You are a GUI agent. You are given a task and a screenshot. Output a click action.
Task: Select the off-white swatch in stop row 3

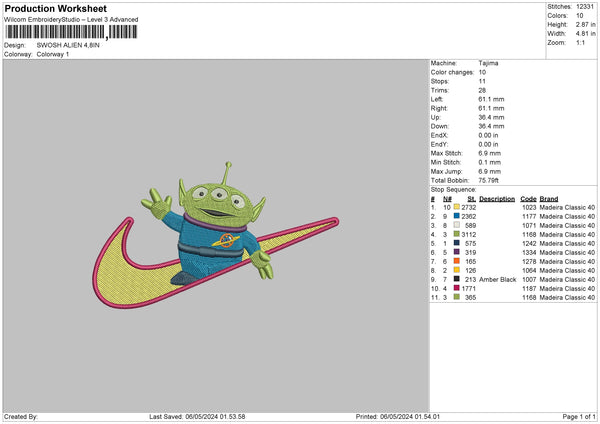click(457, 225)
